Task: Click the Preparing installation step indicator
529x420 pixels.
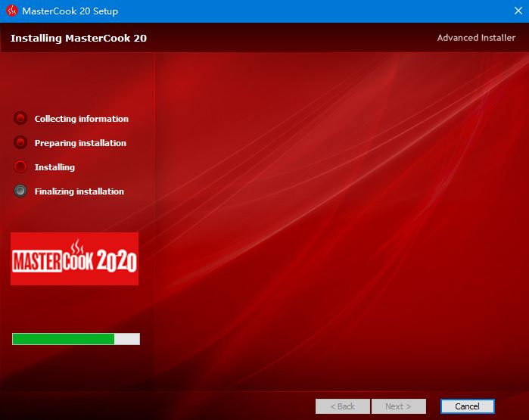Action: point(20,143)
